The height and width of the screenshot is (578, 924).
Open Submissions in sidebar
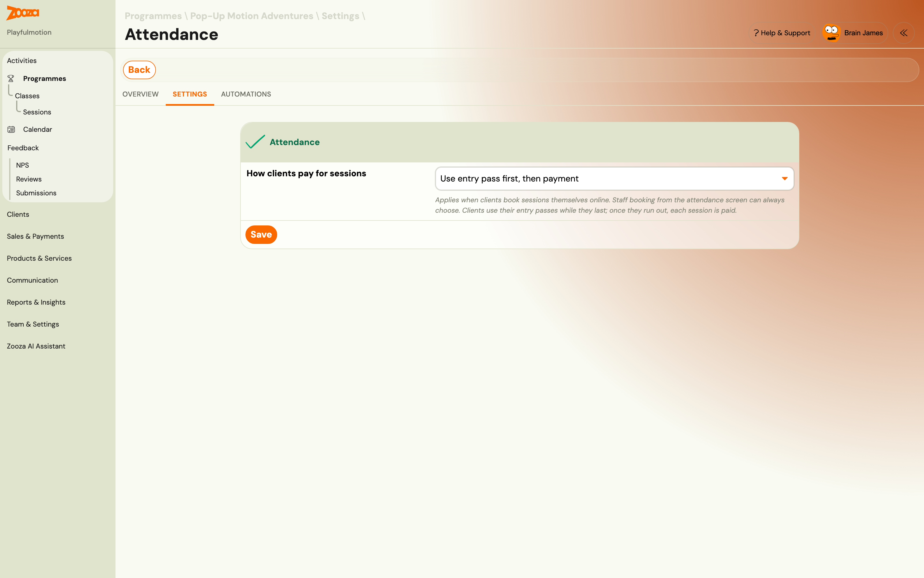point(36,193)
